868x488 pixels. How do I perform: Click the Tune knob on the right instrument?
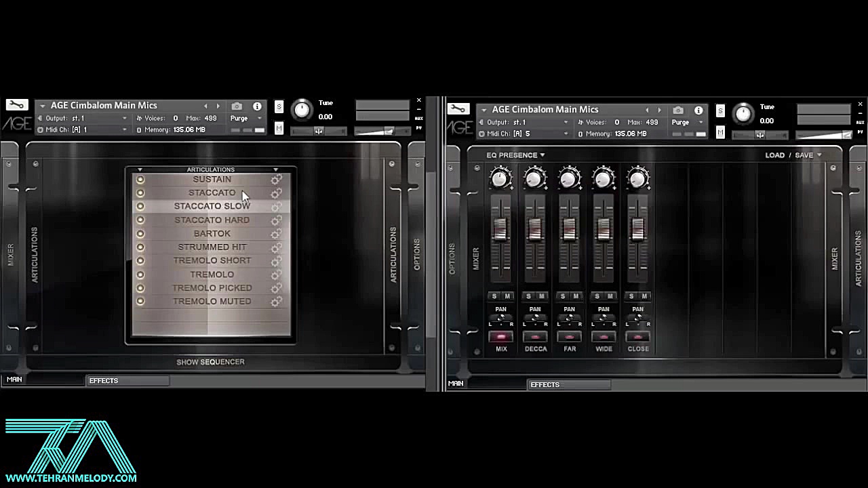pyautogui.click(x=743, y=114)
